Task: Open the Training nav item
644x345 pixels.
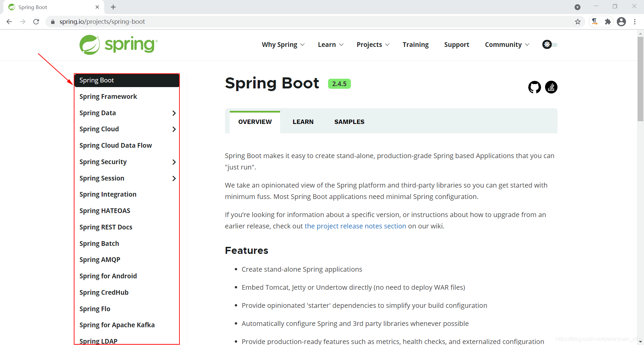Action: (x=416, y=45)
